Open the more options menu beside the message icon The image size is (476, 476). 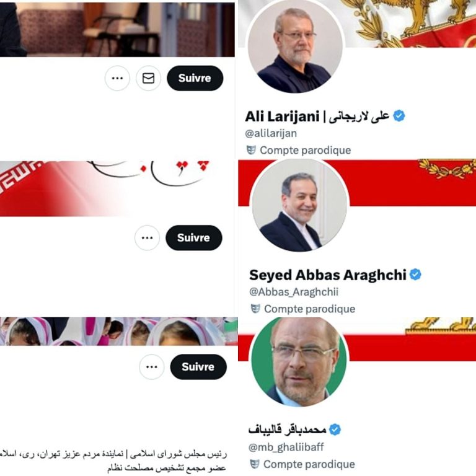[117, 78]
